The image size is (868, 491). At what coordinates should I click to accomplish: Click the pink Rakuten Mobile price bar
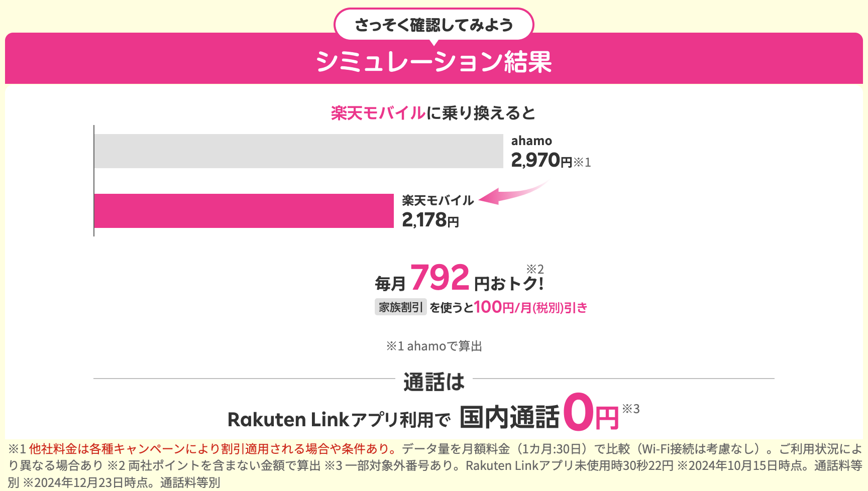click(x=244, y=211)
